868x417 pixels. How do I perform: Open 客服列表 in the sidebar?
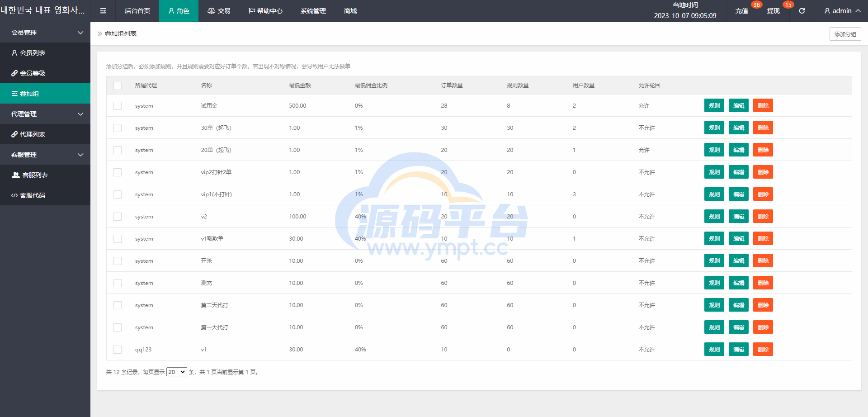[45, 175]
